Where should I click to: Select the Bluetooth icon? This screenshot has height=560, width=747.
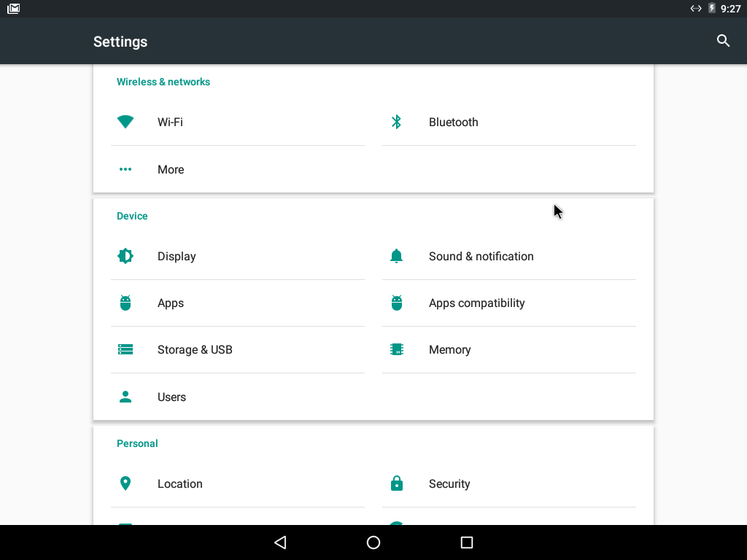coord(396,122)
